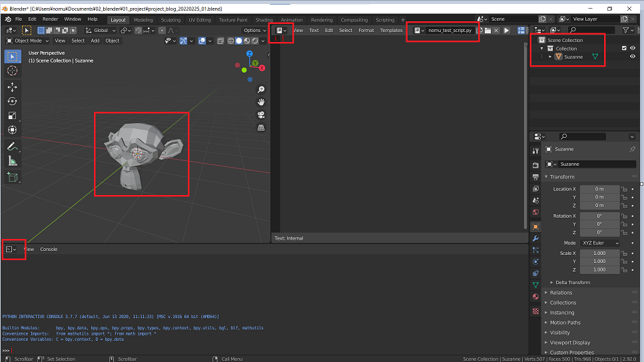Toggle the camera view icon

[x=261, y=115]
